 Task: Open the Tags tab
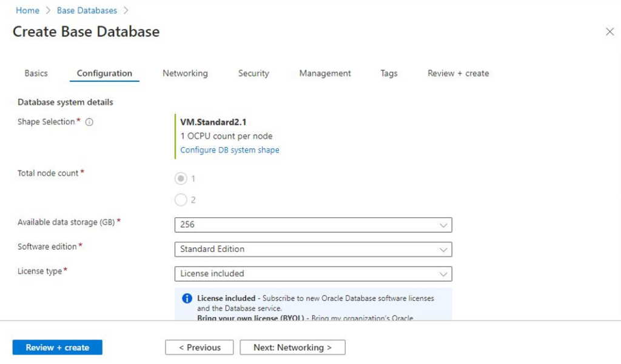(x=388, y=73)
